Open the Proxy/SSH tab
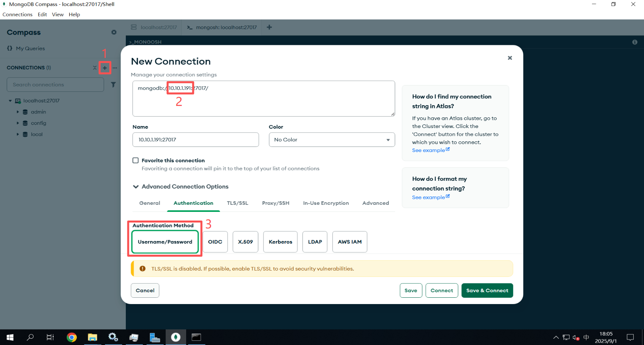The width and height of the screenshot is (644, 345). tap(276, 203)
